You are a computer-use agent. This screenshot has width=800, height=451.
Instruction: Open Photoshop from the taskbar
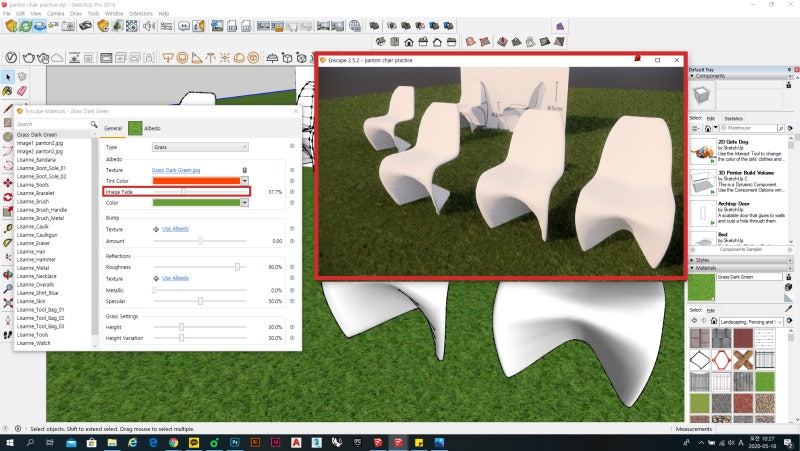click(235, 442)
